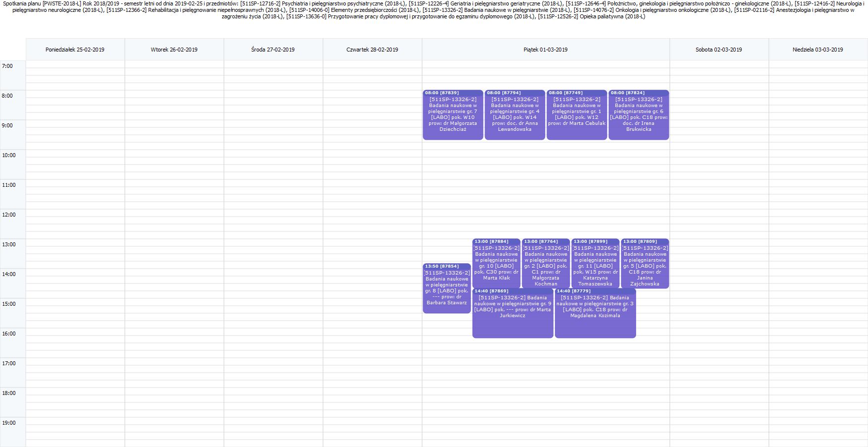The width and height of the screenshot is (868, 447).
Task: Click the 17:00 time label
Action: (9, 363)
